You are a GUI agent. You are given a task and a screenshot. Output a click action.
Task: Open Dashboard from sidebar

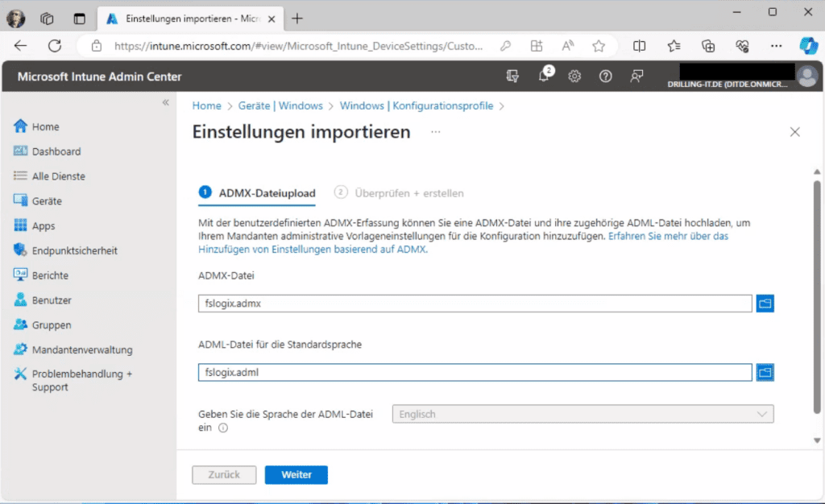tap(47, 151)
